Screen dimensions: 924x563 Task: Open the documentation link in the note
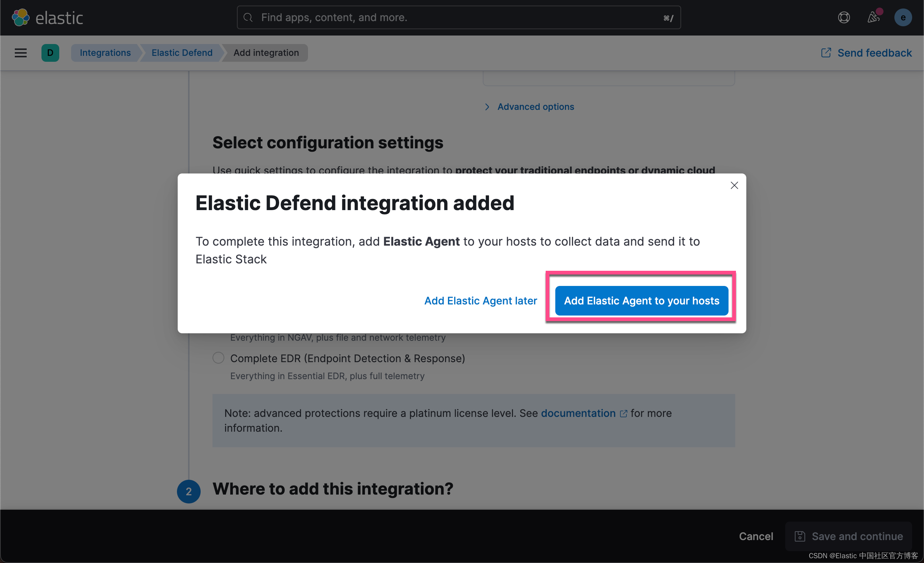point(578,414)
